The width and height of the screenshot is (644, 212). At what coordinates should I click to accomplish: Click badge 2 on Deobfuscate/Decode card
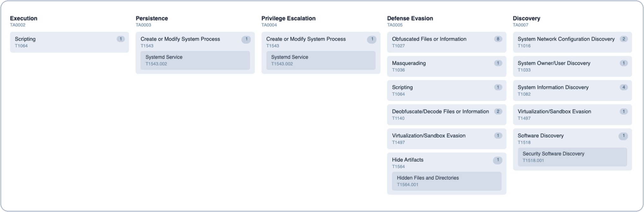point(498,111)
